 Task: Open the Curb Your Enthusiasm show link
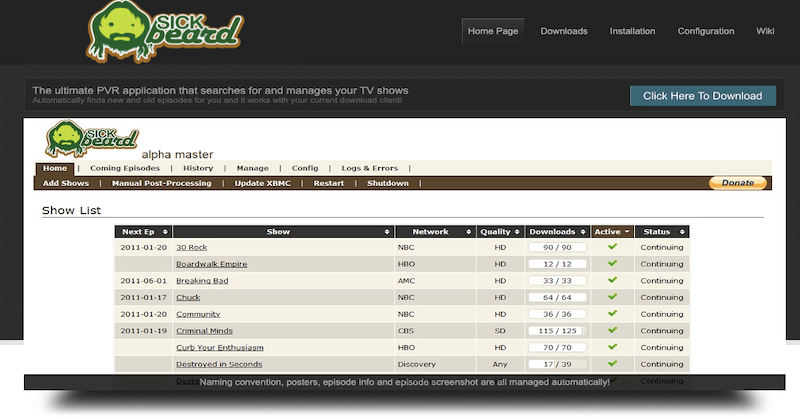pos(217,346)
